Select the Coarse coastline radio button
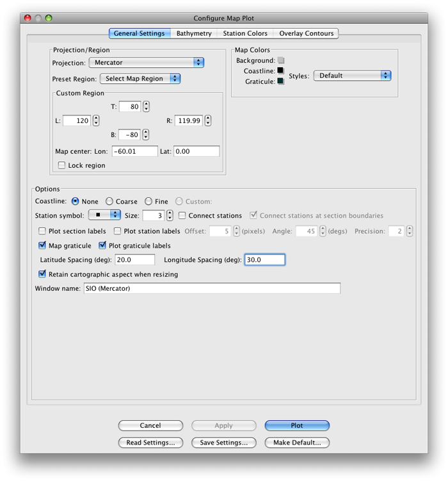The height and width of the screenshot is (481, 448). tap(109, 201)
